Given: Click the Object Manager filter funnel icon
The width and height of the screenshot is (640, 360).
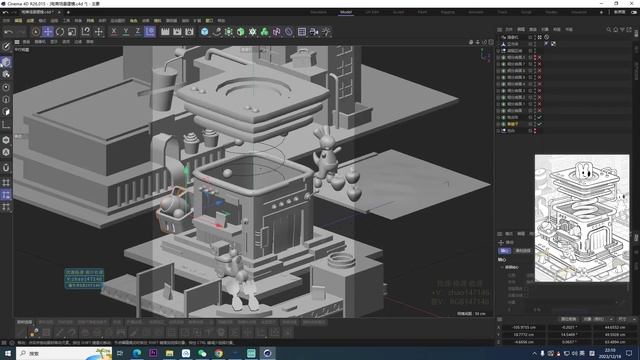Looking at the screenshot, I should (x=622, y=29).
